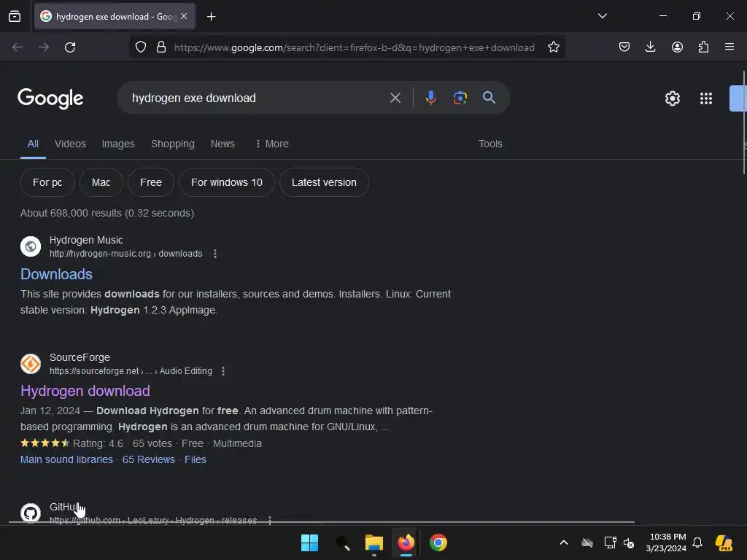The image size is (747, 560).
Task: Go to the Google home logo
Action: [50, 98]
